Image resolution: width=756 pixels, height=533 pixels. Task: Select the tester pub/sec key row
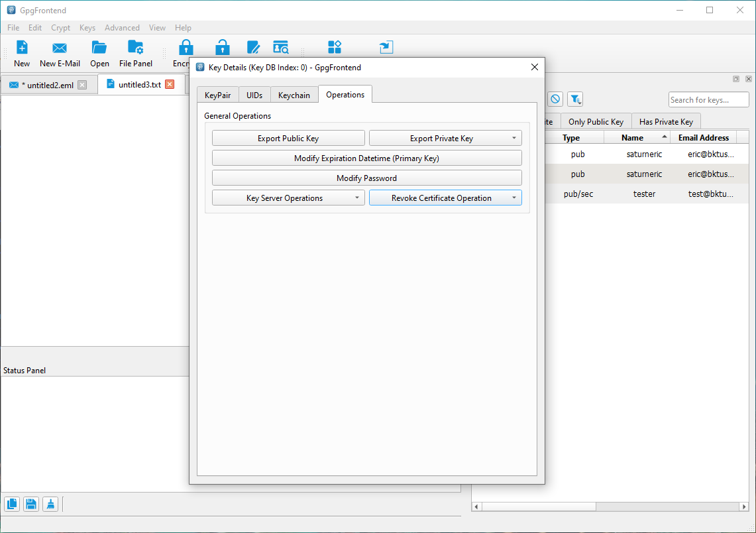[647, 194]
